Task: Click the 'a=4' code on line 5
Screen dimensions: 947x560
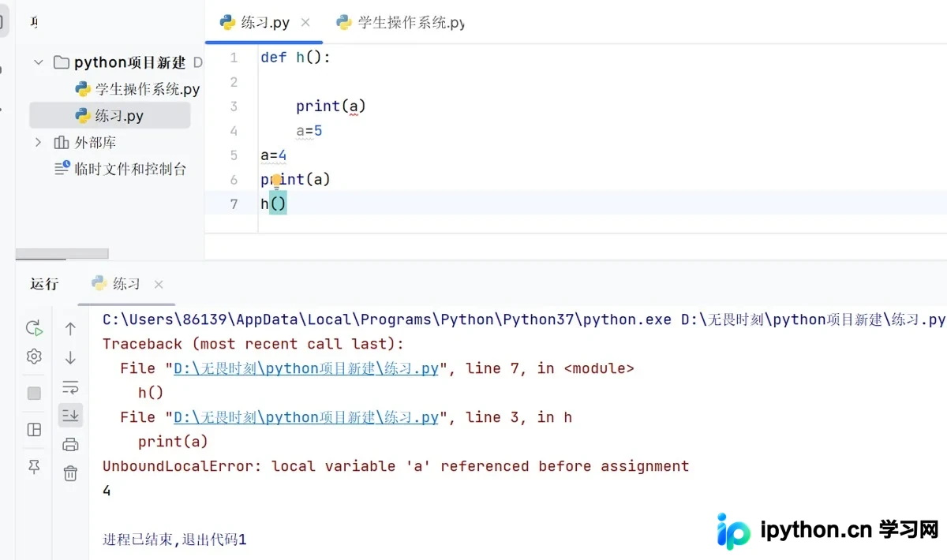Action: click(274, 155)
